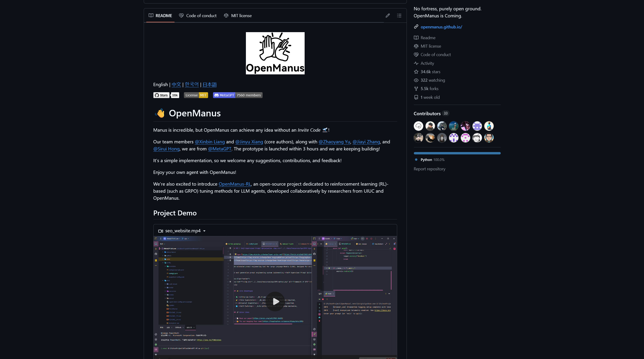
Task: Switch to MIT license tab
Action: click(x=237, y=15)
